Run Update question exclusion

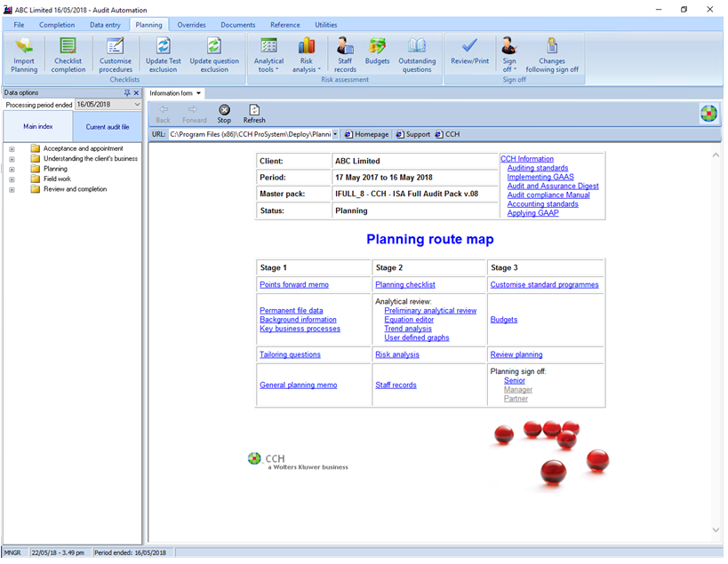[214, 56]
